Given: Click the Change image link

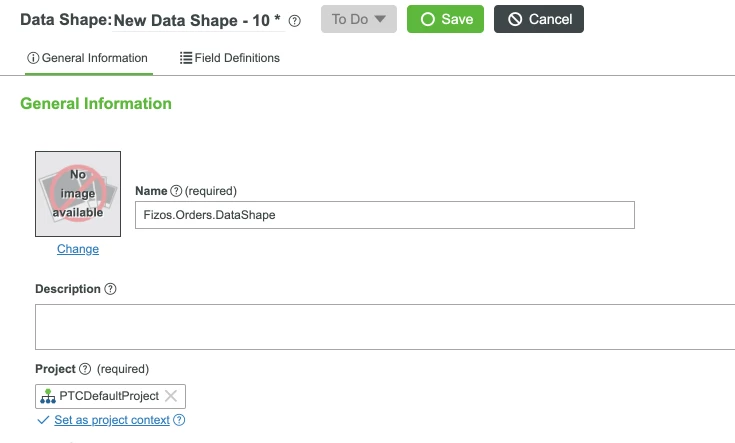Looking at the screenshot, I should click(78, 249).
